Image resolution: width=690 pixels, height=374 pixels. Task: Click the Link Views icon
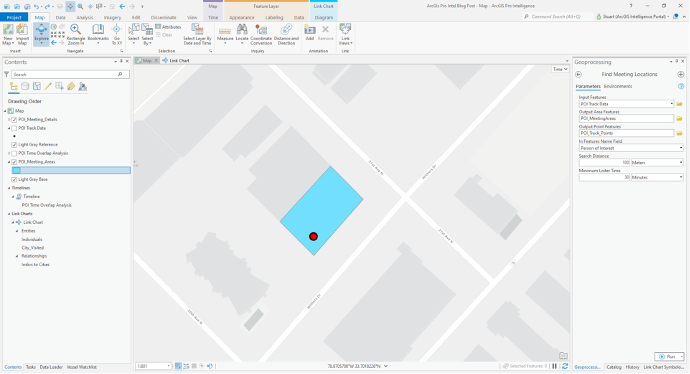click(x=345, y=29)
